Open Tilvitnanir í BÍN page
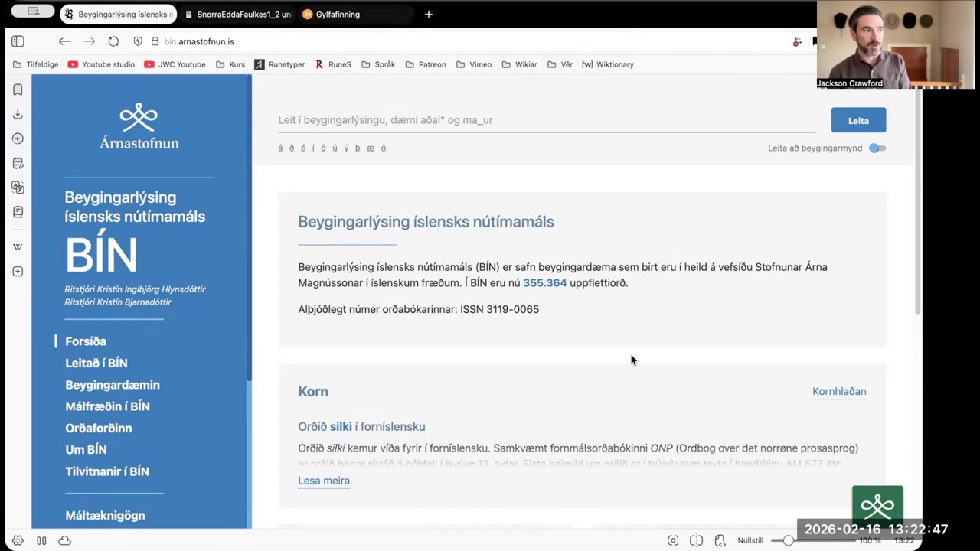Viewport: 980px width, 551px height. pos(107,471)
